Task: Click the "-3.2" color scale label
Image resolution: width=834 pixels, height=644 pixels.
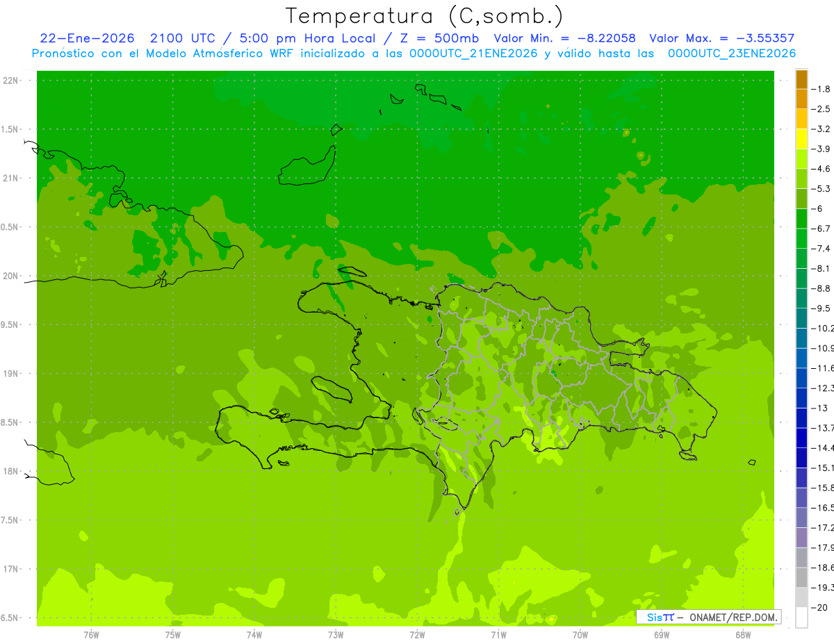Action: tap(821, 129)
